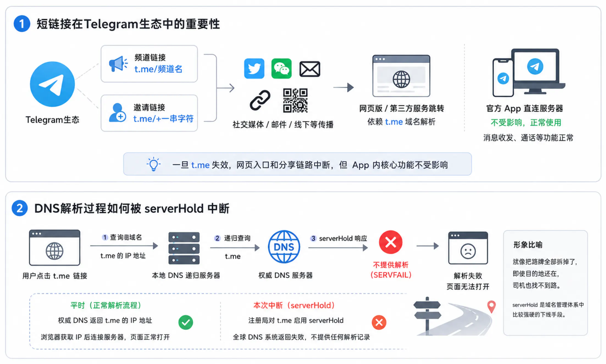Click the megaphone channel icon
The width and height of the screenshot is (606, 364).
118,64
